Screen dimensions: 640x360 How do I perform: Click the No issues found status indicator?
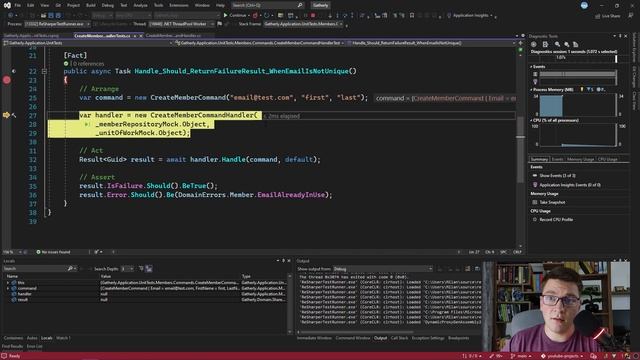(53, 252)
